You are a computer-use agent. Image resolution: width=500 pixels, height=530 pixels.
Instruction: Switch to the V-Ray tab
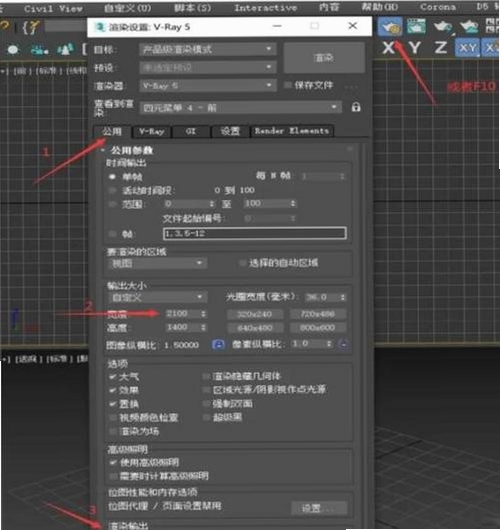[x=151, y=131]
